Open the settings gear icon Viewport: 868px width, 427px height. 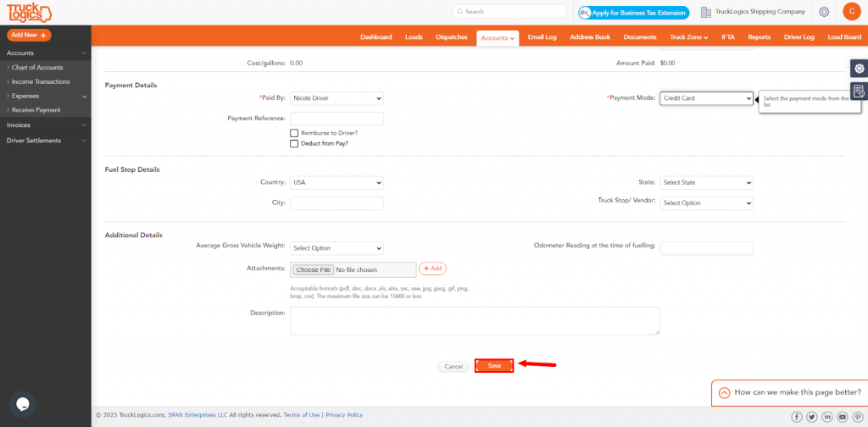point(824,12)
